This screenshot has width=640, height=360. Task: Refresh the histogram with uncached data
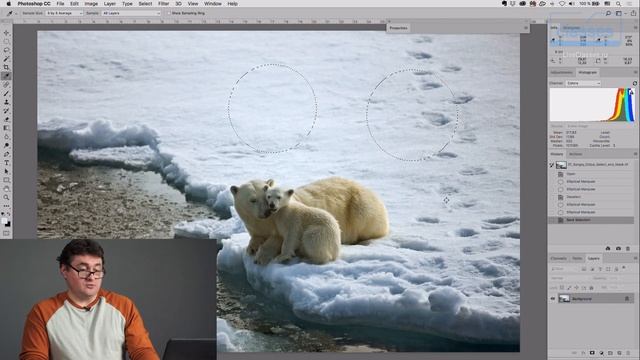(635, 83)
